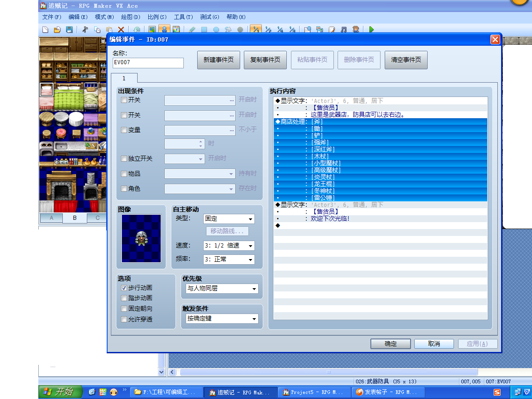The width and height of the screenshot is (532, 399).
Task: Start Playtest with green arrow
Action: (x=371, y=30)
